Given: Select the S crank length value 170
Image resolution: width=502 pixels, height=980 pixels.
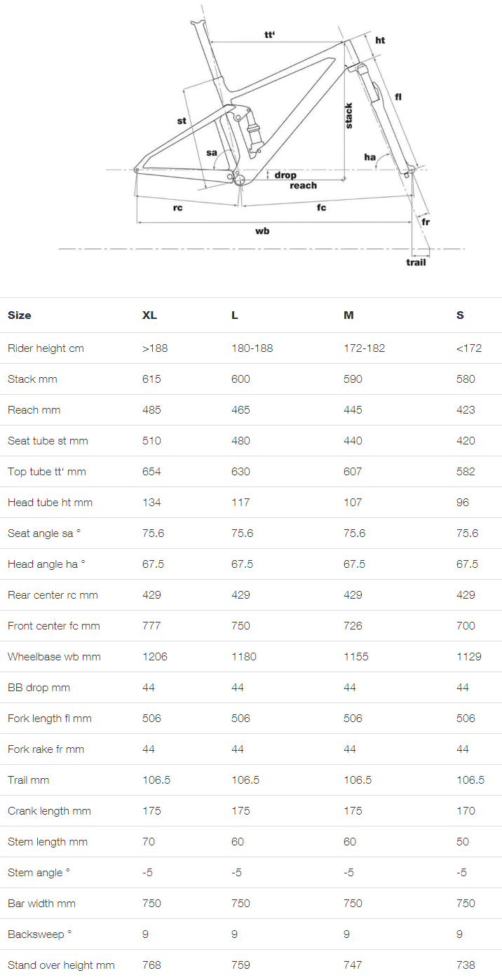Looking at the screenshot, I should pos(466,811).
